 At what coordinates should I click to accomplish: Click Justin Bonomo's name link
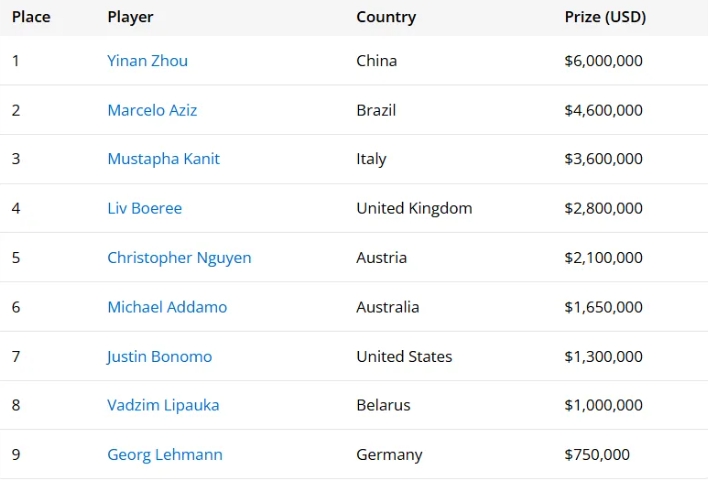159,357
